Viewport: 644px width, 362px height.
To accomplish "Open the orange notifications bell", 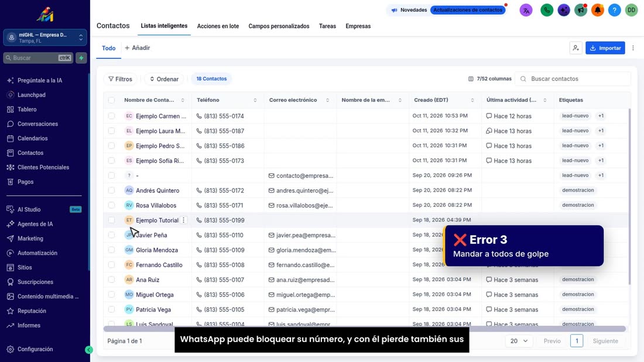I will pyautogui.click(x=598, y=11).
